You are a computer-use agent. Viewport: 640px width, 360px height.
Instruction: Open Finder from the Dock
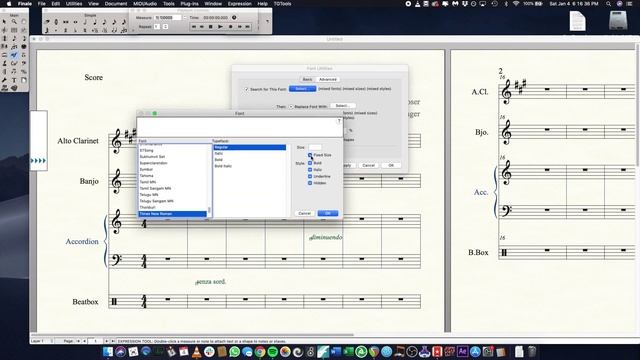pyautogui.click(x=108, y=351)
